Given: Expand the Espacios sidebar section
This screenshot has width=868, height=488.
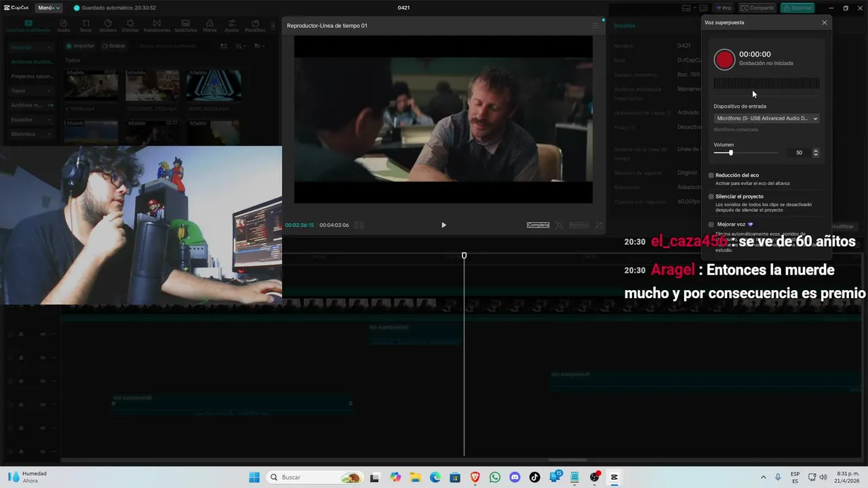Looking at the screenshot, I should tap(31, 119).
